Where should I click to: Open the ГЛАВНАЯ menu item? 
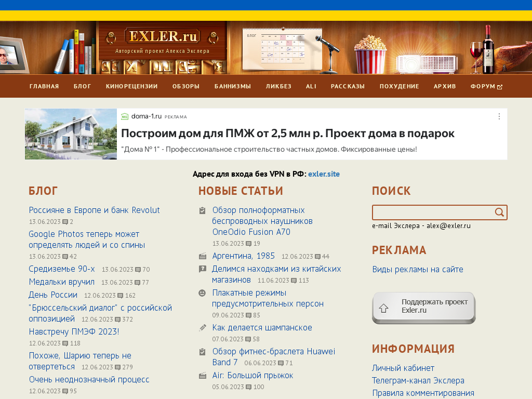[44, 86]
